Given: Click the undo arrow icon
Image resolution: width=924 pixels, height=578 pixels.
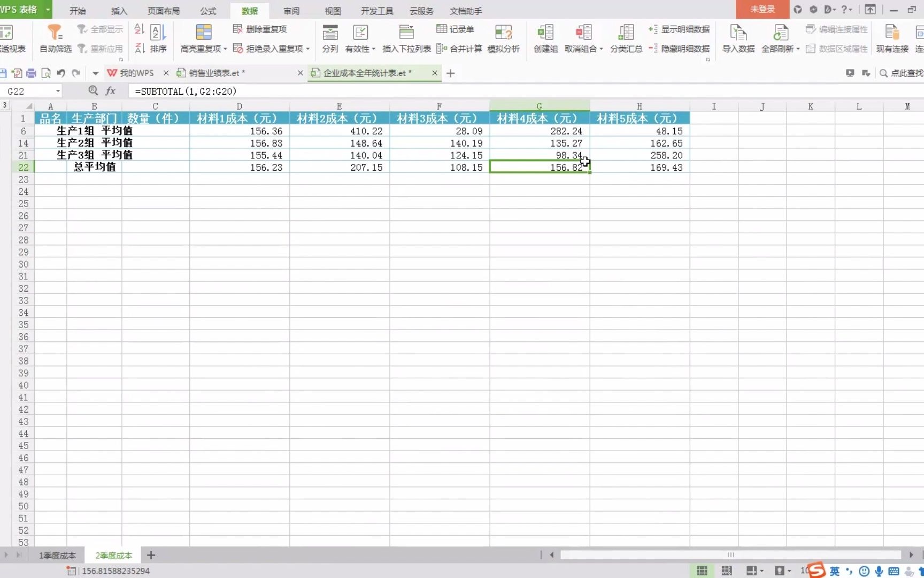Looking at the screenshot, I should [x=61, y=73].
